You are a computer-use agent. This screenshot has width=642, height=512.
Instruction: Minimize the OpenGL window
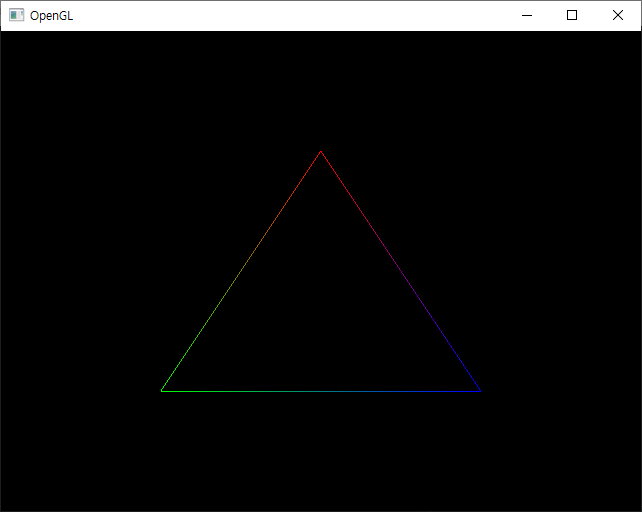[x=527, y=16]
